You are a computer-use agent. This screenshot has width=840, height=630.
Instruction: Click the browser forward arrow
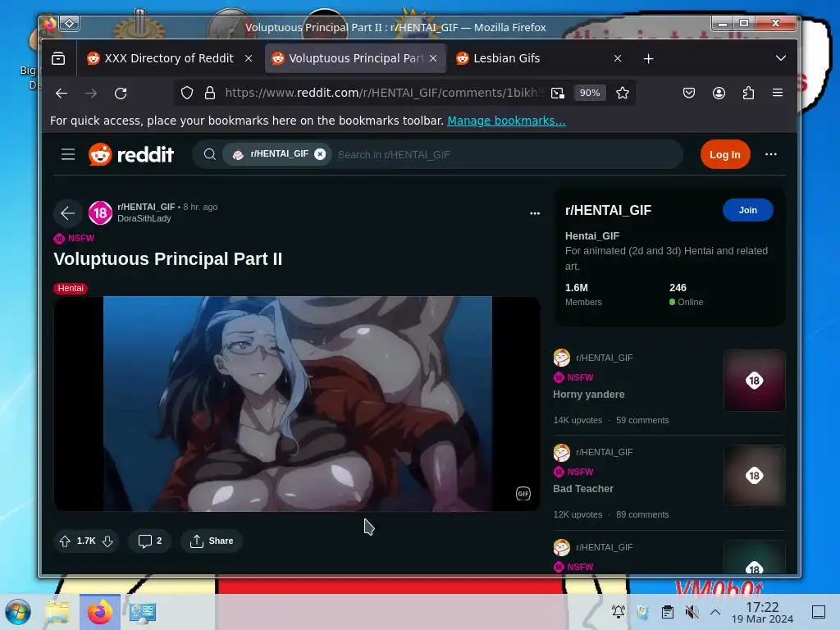pos(91,94)
